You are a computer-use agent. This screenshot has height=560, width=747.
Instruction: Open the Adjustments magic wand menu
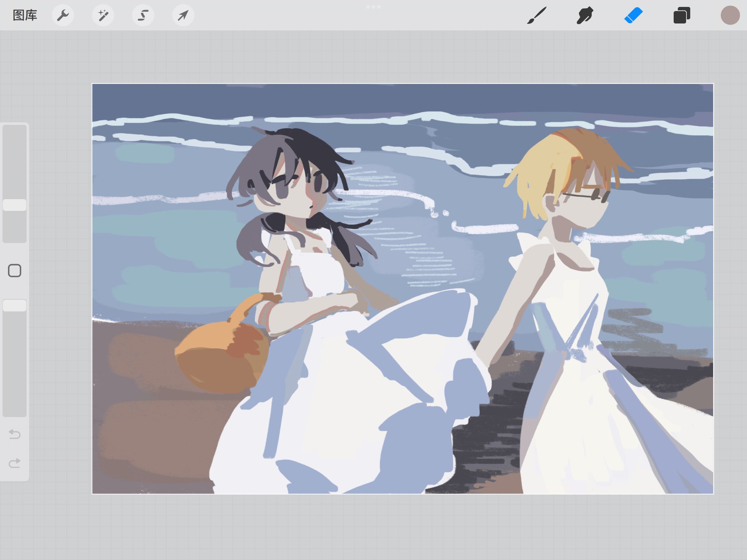click(x=103, y=15)
